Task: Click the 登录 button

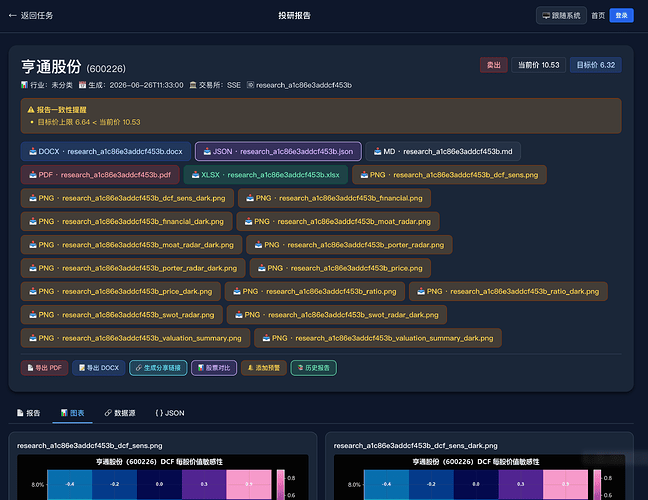Action: 621,16
